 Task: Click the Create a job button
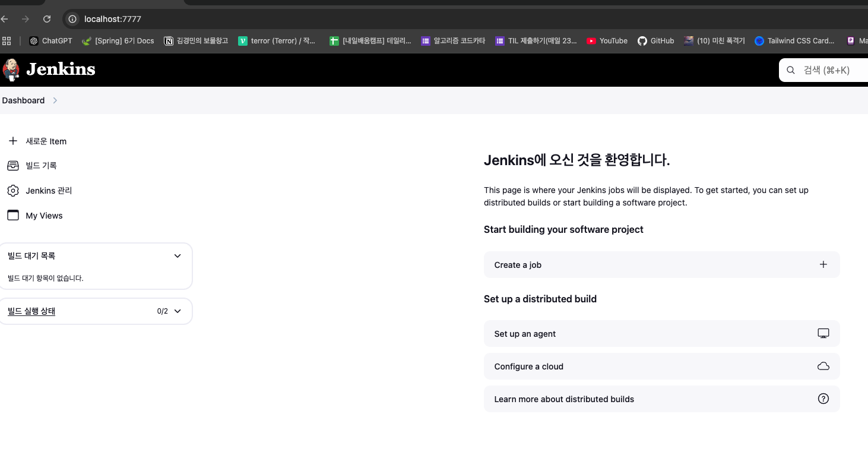[x=517, y=264]
